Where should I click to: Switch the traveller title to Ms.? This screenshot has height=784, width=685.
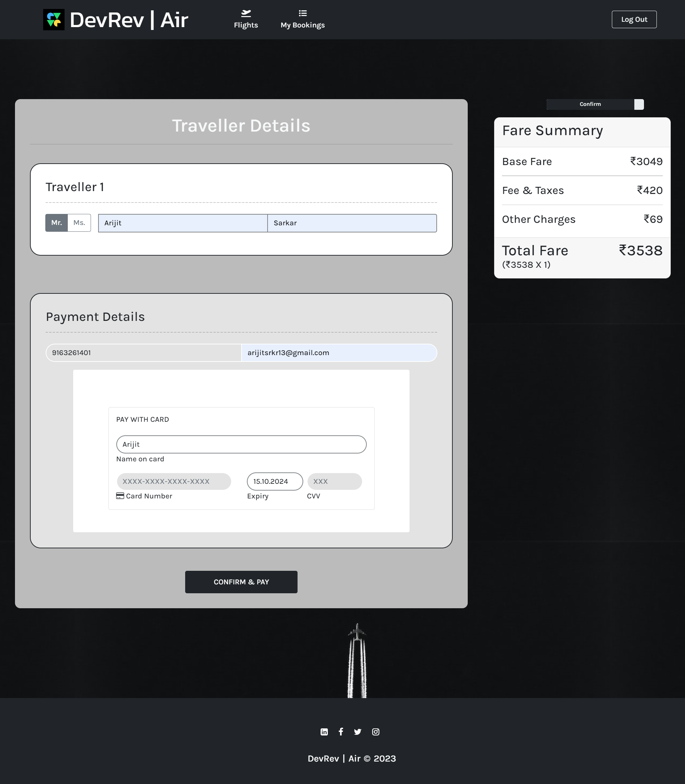pyautogui.click(x=79, y=222)
